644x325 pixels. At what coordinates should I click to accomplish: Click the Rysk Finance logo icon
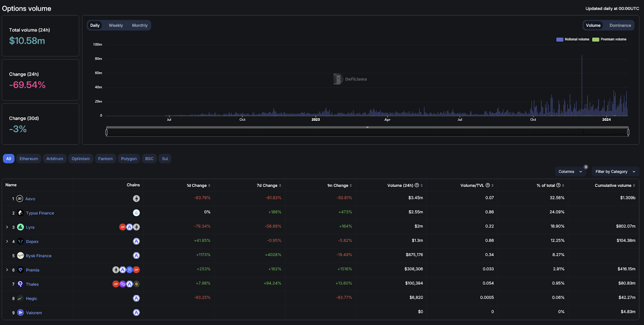[x=21, y=256]
